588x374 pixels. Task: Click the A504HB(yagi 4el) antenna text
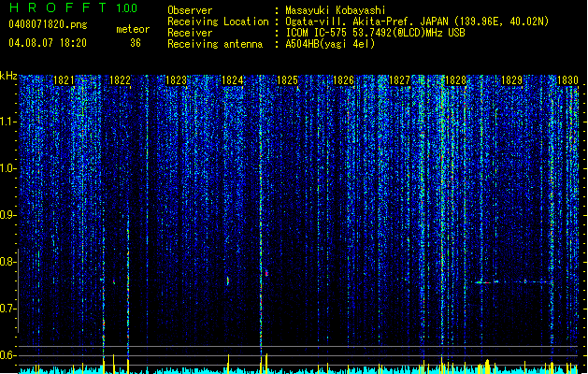click(330, 44)
